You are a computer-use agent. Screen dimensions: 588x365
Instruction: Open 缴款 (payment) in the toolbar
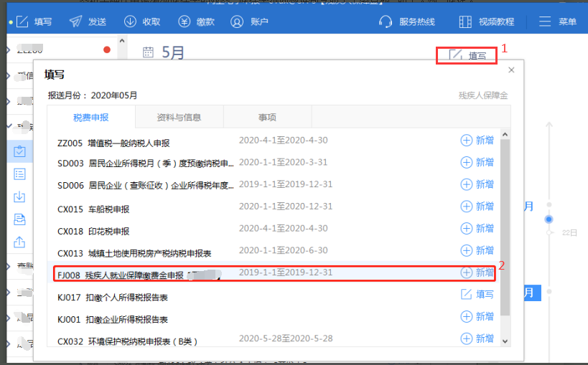coord(195,22)
